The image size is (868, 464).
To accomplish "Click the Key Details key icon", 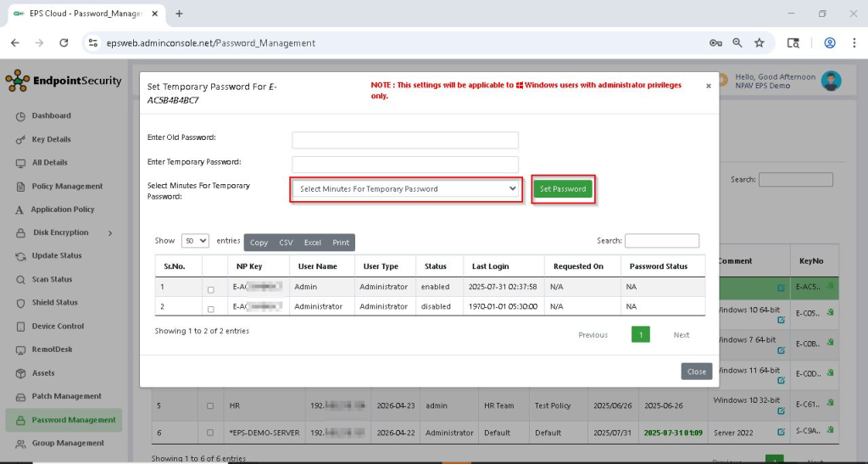I will point(21,139).
